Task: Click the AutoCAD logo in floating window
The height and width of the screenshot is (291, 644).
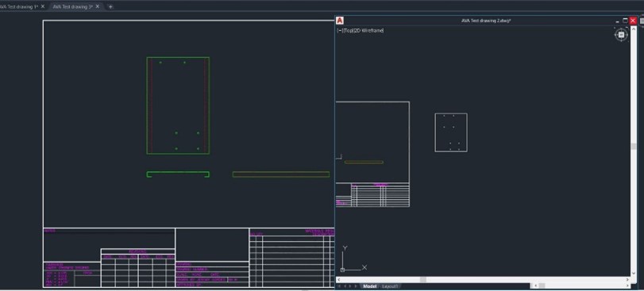Action: pos(340,21)
